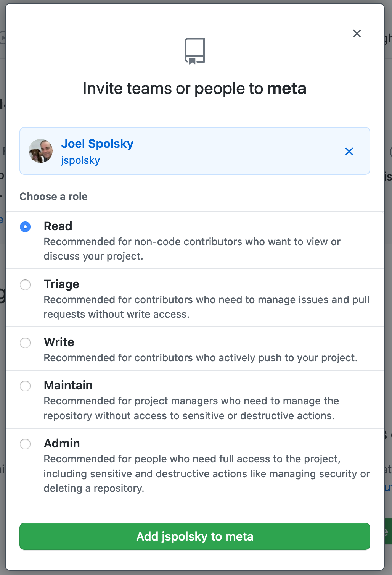
Task: Click the Triage role description text
Action: click(x=206, y=307)
